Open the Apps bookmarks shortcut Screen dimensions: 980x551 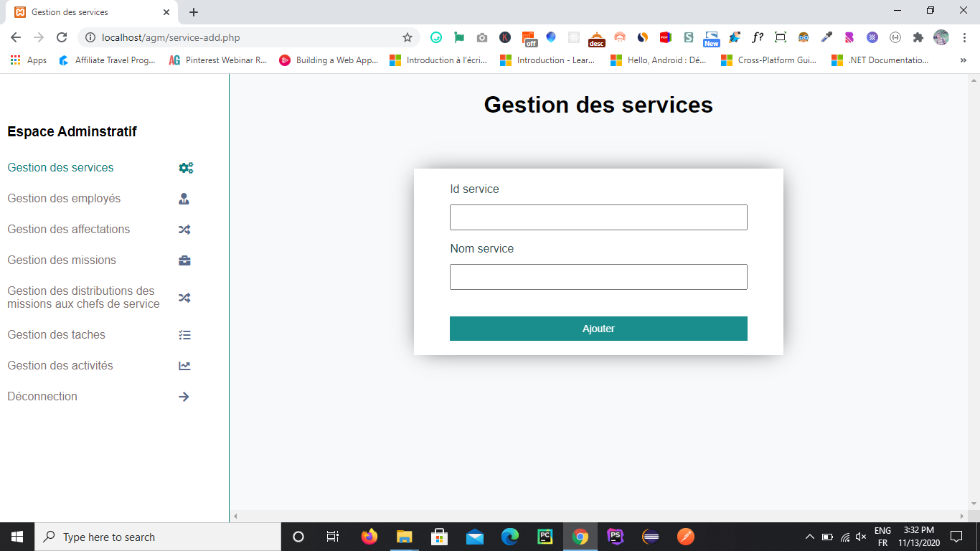(x=29, y=60)
